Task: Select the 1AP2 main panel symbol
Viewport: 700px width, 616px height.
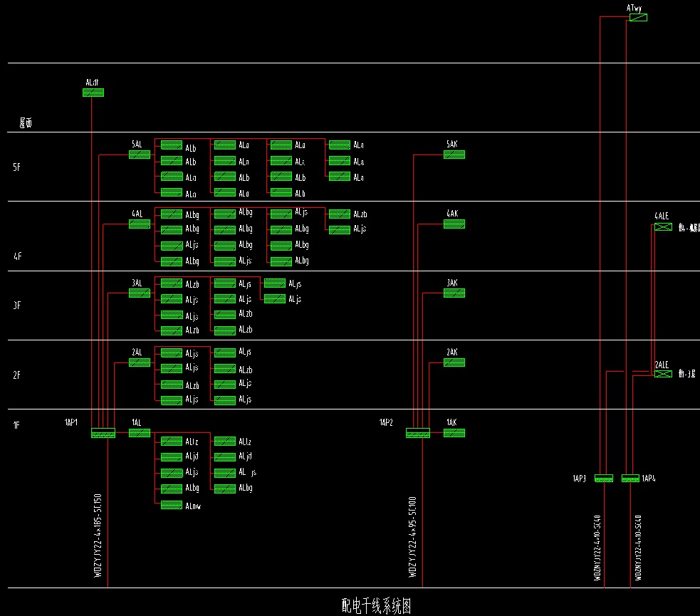Action: pos(418,432)
